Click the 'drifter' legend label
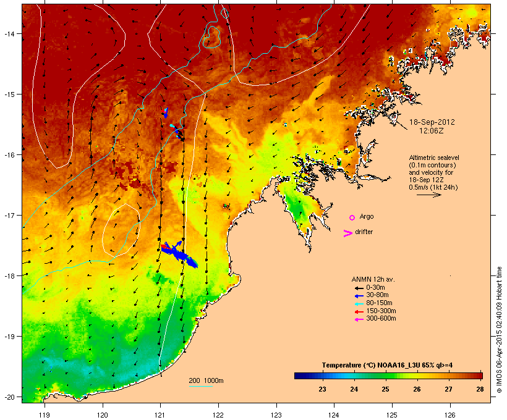507x420 pixels. [364, 232]
